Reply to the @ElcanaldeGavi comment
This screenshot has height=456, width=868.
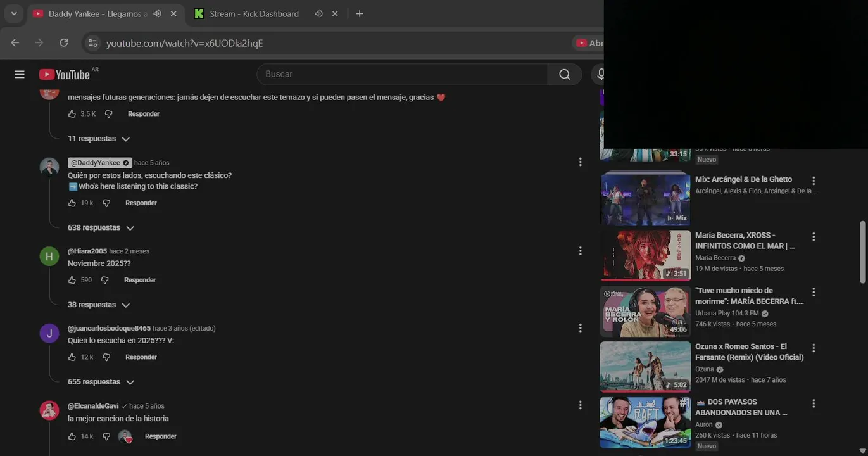tap(161, 436)
